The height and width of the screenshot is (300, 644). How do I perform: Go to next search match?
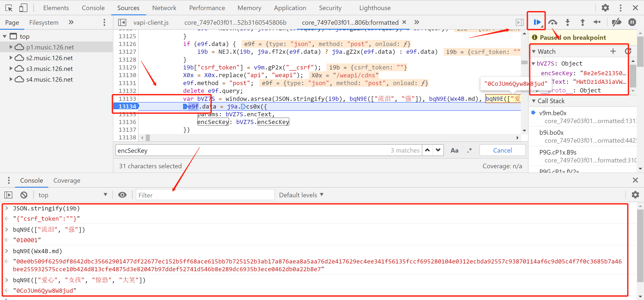pyautogui.click(x=438, y=150)
